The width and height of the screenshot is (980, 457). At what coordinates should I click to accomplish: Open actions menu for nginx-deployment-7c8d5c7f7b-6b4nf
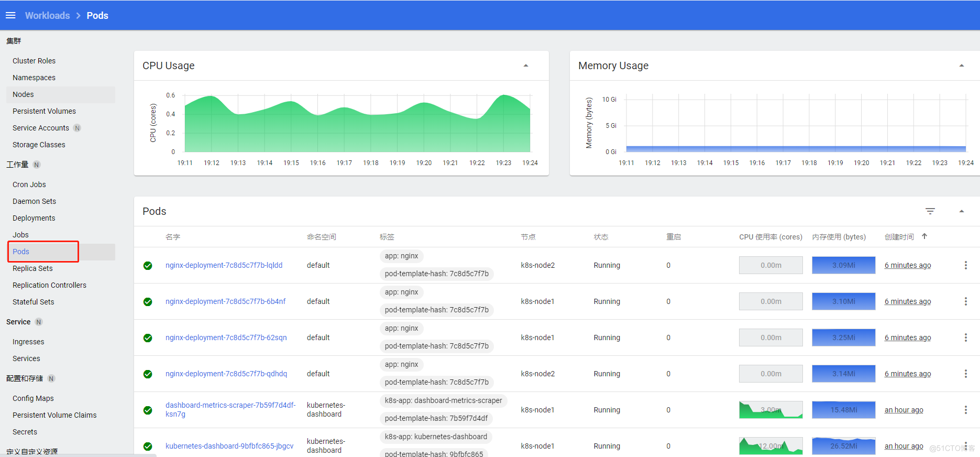click(966, 301)
